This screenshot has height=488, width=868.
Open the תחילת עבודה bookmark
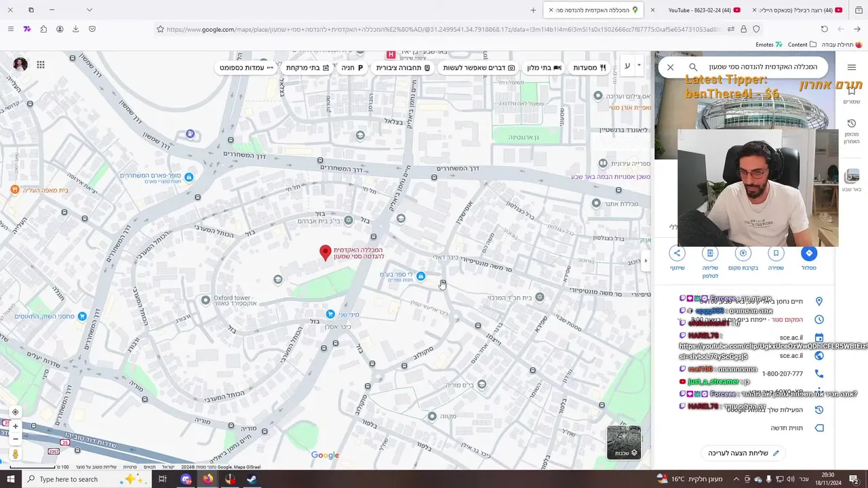click(x=842, y=45)
